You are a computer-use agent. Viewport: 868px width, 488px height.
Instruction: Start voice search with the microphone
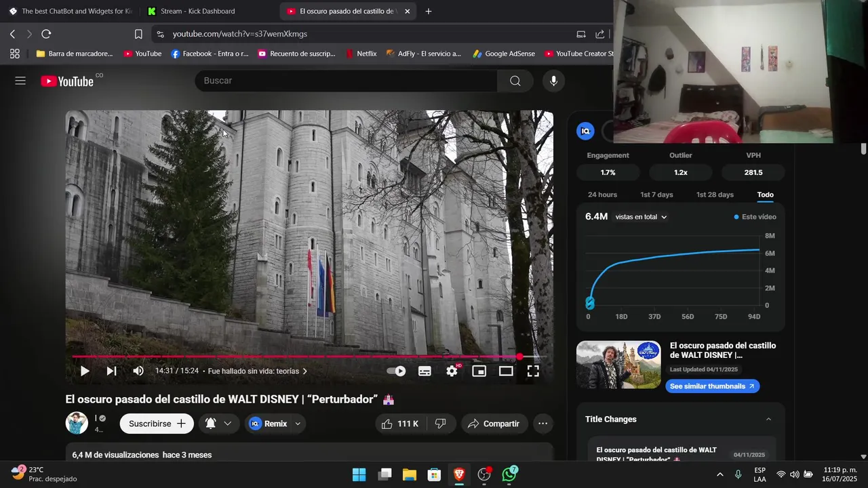pos(554,81)
